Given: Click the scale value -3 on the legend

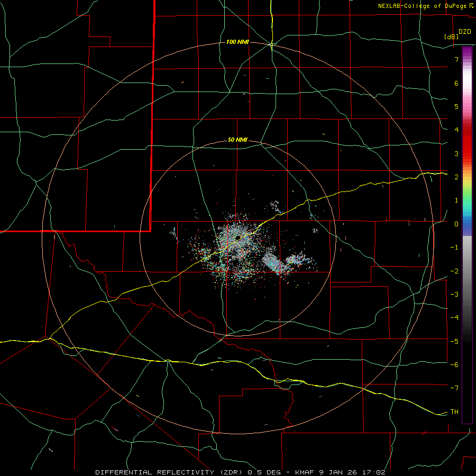Looking at the screenshot, I should coord(454,295).
